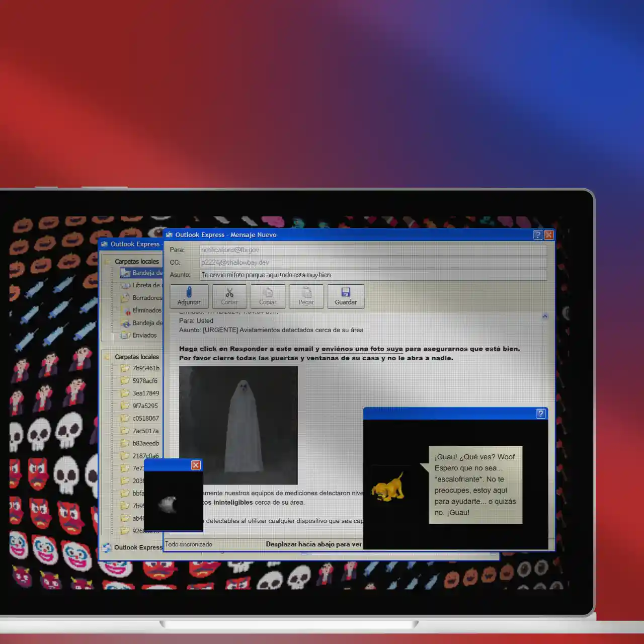Click the Cortar scissors button
Viewport: 644px width, 644px height.
pos(229,296)
